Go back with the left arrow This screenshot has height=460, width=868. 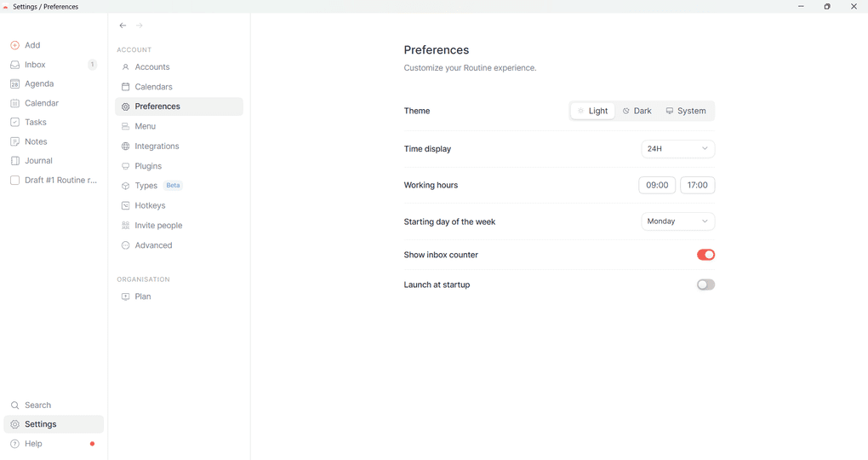123,26
